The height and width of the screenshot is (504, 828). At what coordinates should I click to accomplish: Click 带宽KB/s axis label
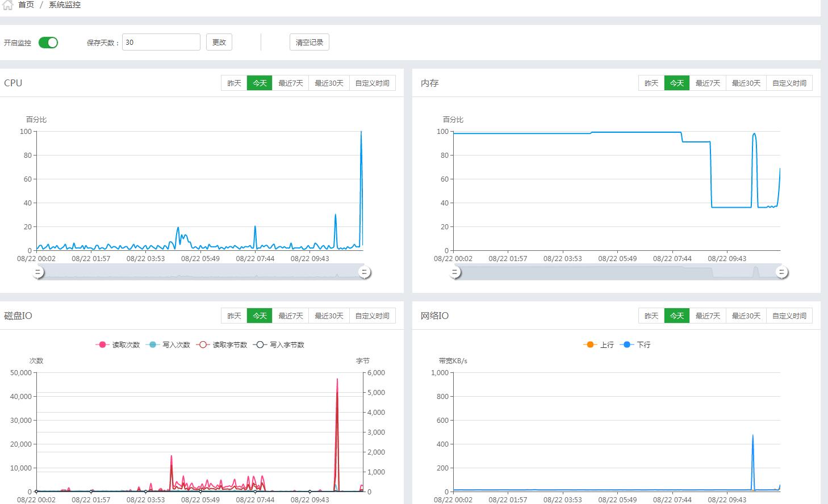click(453, 361)
